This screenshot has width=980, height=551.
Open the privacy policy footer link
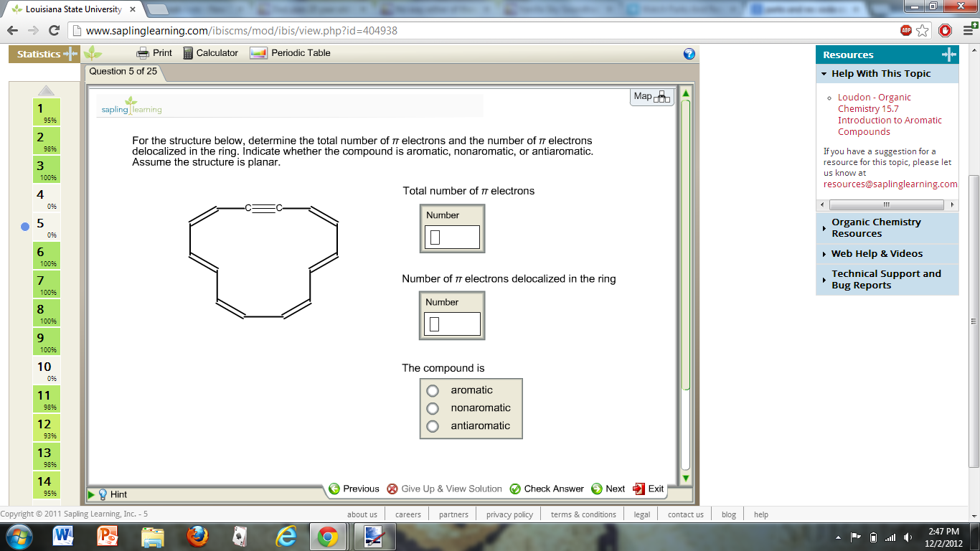coord(509,514)
